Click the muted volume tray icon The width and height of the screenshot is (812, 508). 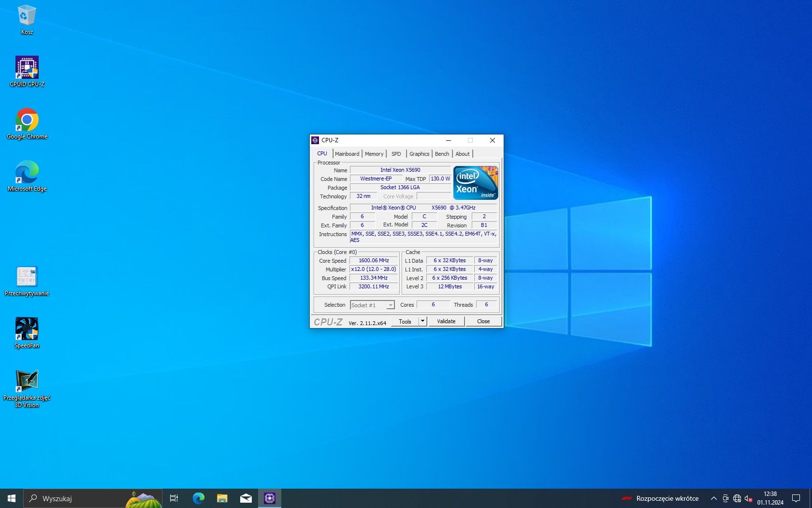[749, 498]
